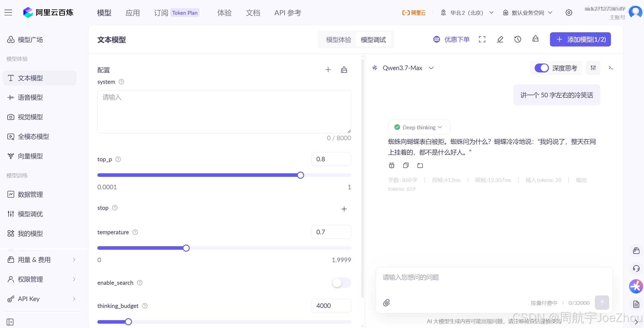Image resolution: width=644 pixels, height=328 pixels.
Task: Open the 默认业务空间 workspace dropdown
Action: click(x=528, y=13)
